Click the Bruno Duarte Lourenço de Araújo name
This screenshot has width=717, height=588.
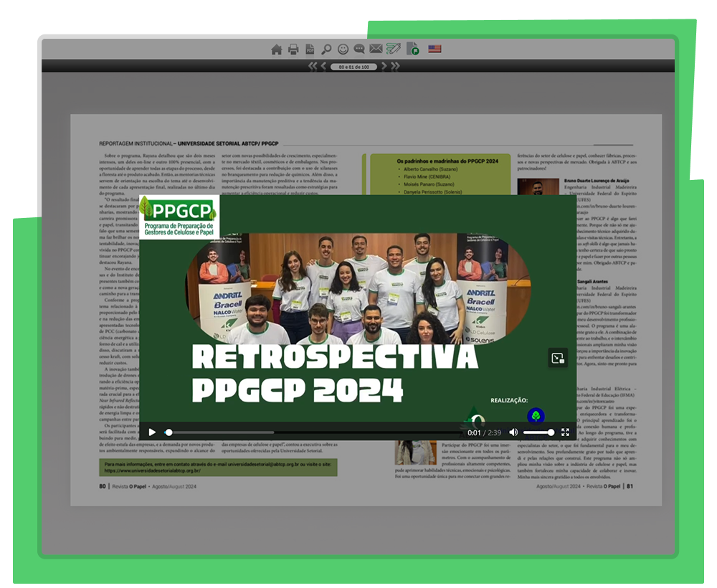597,181
